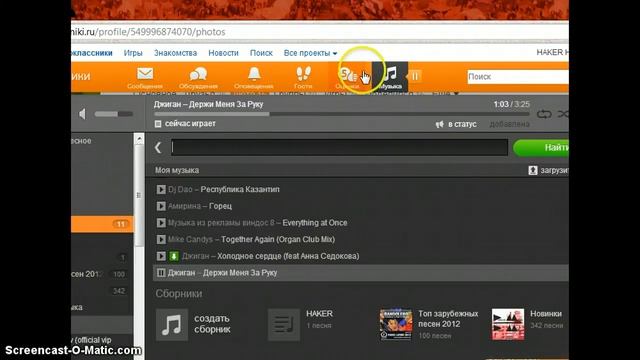Toggle repeat mode icon
640x360 pixels.
click(544, 114)
